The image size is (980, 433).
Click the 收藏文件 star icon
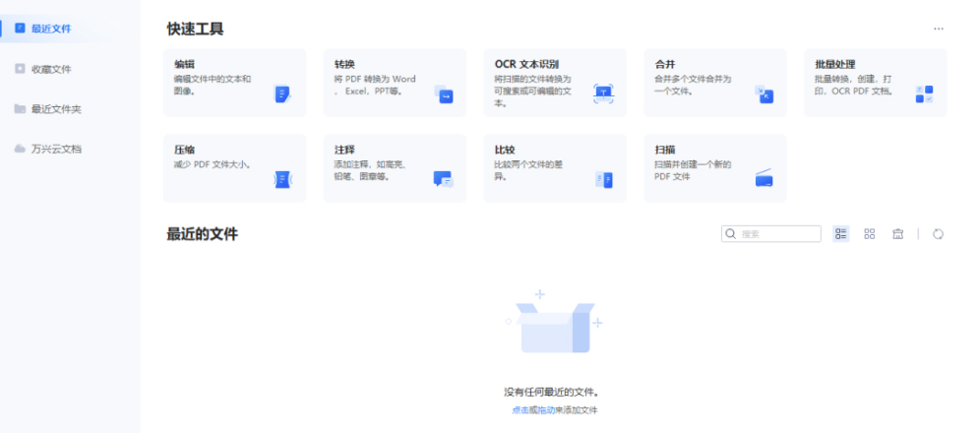tap(20, 69)
